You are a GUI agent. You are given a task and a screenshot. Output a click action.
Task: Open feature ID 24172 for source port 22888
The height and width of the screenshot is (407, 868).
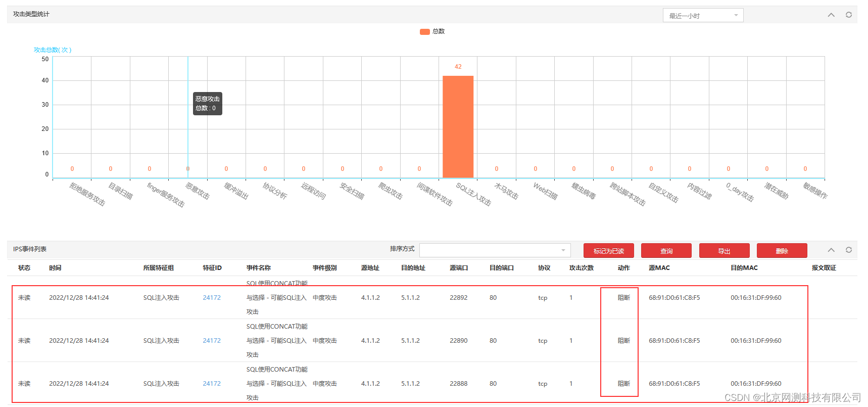tap(212, 384)
